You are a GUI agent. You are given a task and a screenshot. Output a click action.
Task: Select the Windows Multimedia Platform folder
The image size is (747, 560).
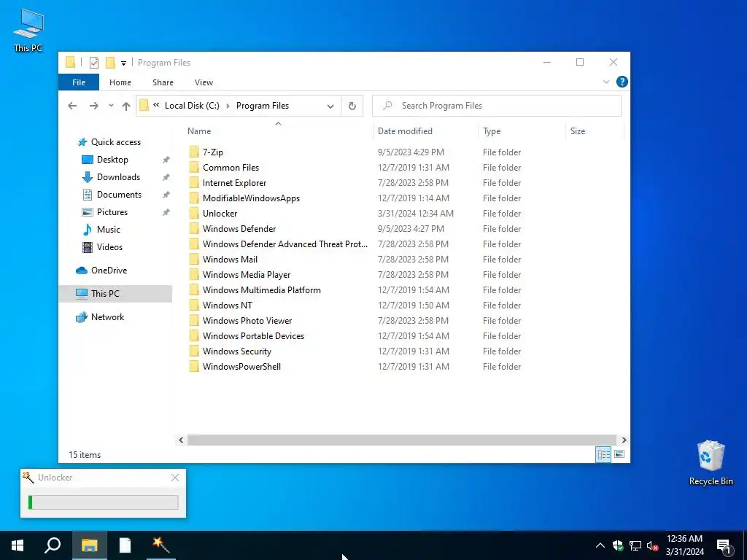coord(262,290)
